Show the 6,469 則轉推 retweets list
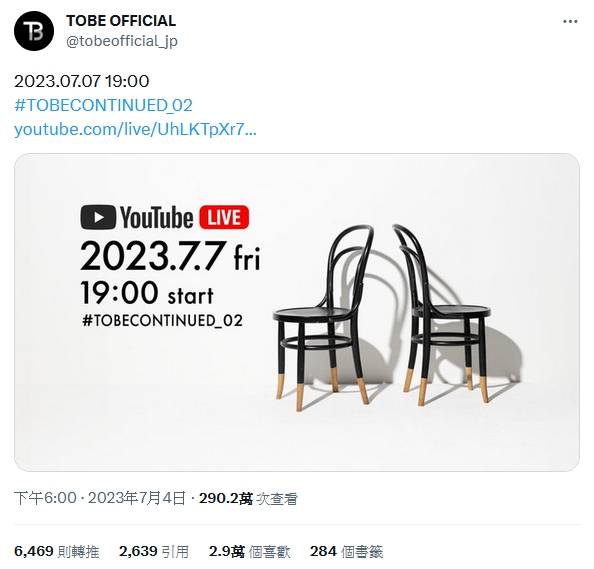The image size is (594, 569). click(x=56, y=551)
